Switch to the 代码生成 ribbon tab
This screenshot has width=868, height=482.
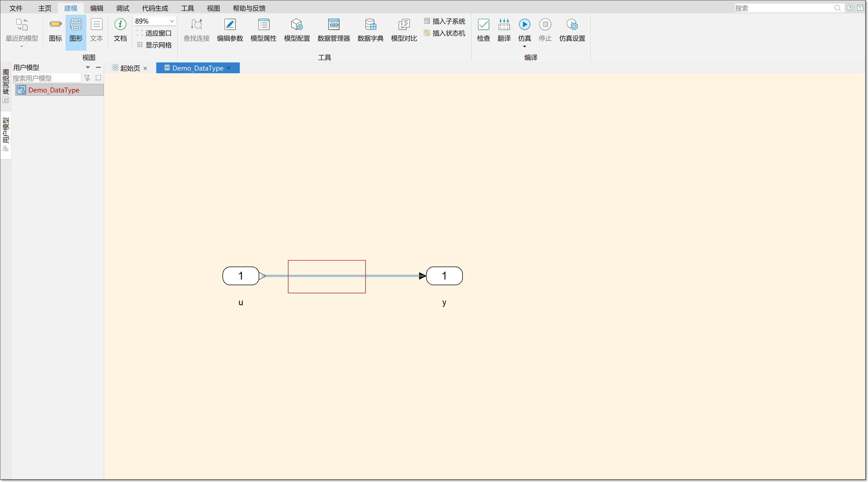point(155,8)
